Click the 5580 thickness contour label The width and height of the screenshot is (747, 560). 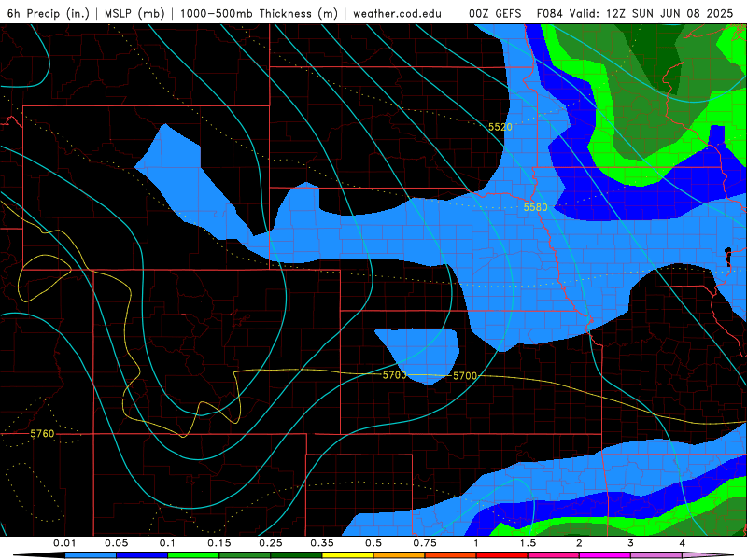coord(535,207)
